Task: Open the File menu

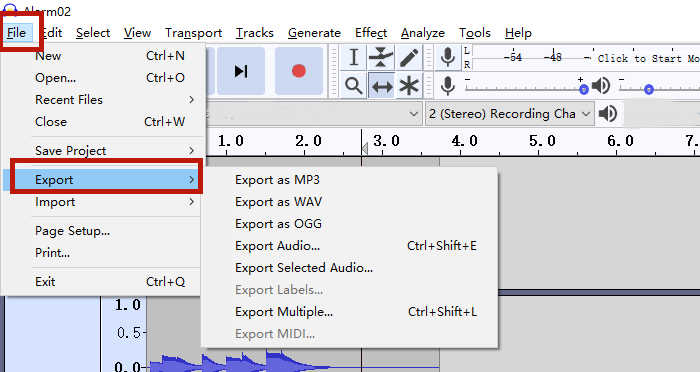Action: point(17,33)
